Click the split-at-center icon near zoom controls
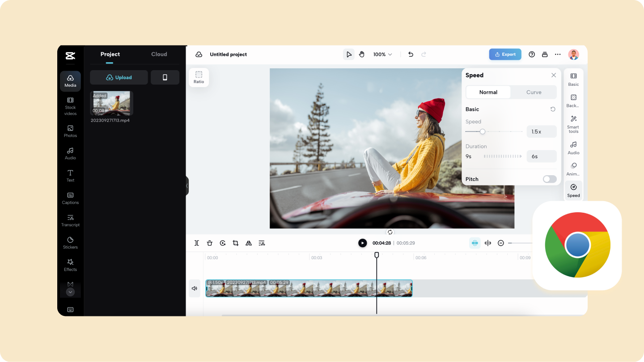 pos(488,243)
